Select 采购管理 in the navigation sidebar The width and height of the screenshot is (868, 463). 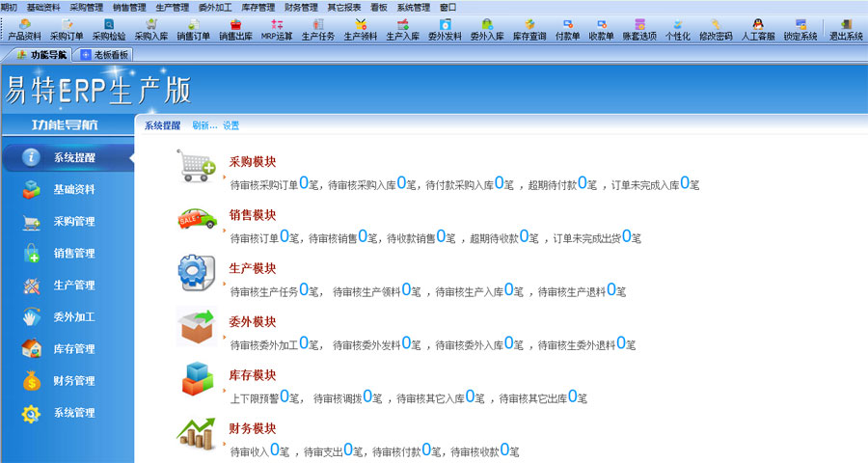(x=73, y=222)
